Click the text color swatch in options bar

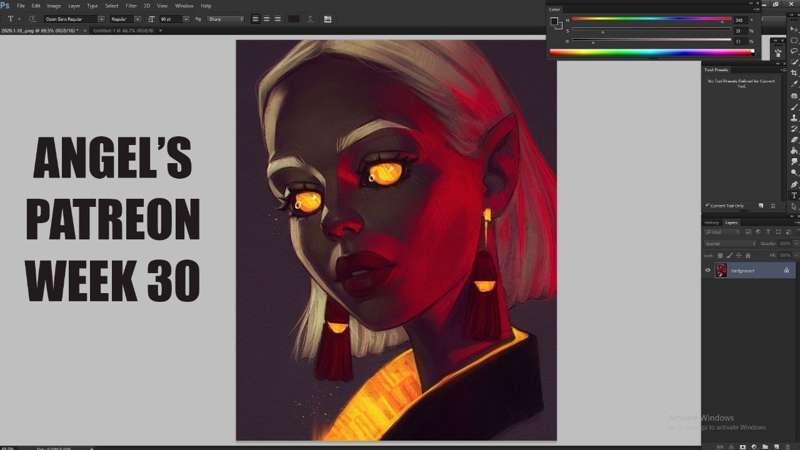(x=293, y=19)
